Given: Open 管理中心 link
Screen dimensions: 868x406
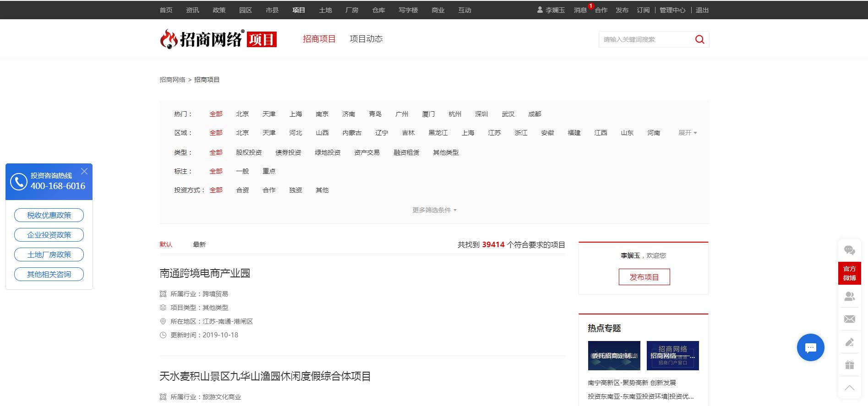Looking at the screenshot, I should click(x=672, y=10).
